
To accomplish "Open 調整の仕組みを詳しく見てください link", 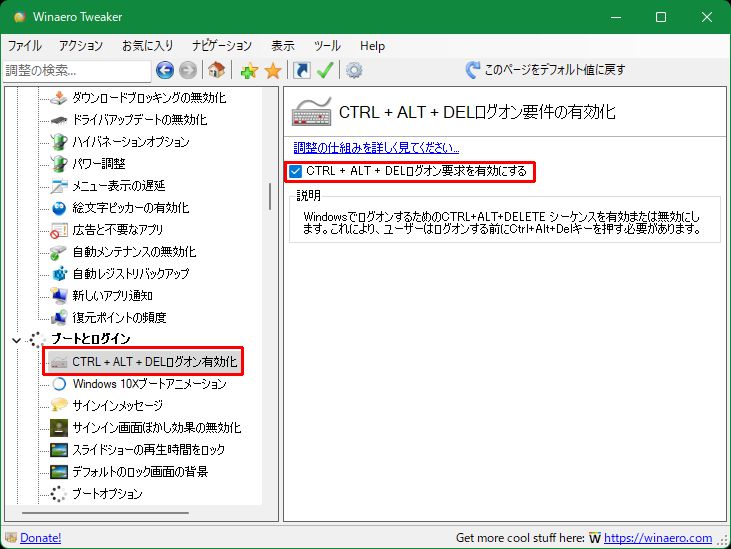I will 376,148.
